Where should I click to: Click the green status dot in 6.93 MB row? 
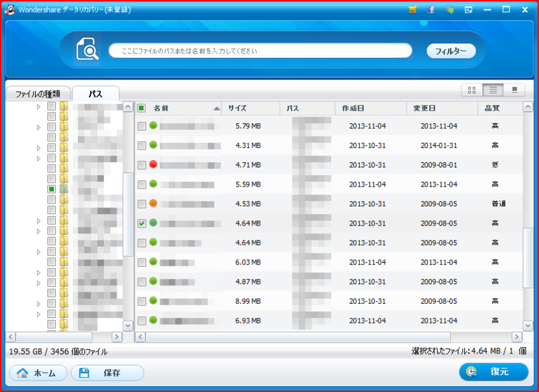coord(154,320)
